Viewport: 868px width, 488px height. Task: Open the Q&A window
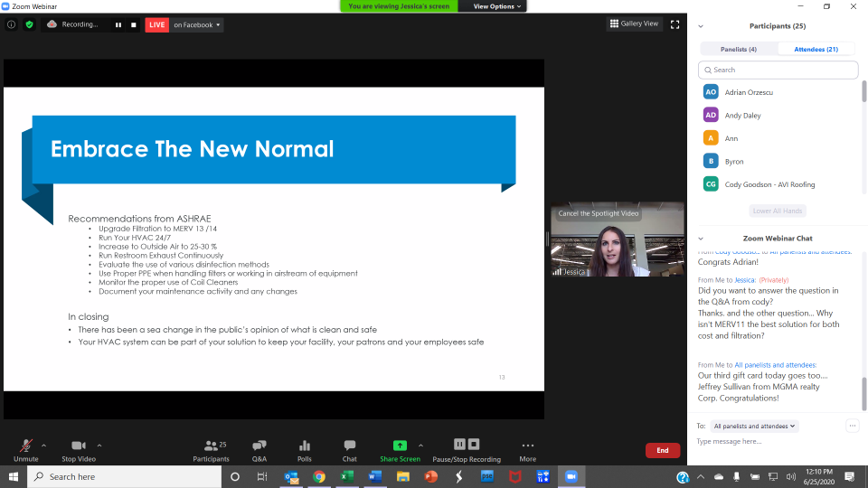click(x=259, y=451)
